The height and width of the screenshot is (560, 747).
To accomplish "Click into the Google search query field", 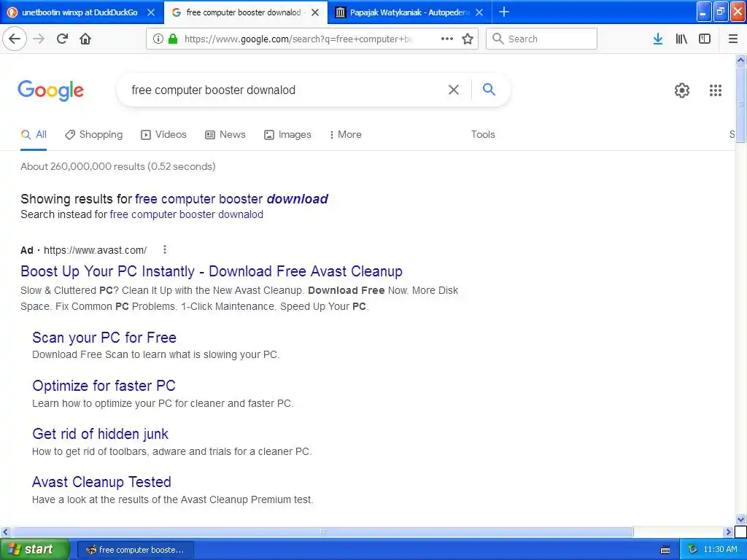I will pyautogui.click(x=286, y=90).
